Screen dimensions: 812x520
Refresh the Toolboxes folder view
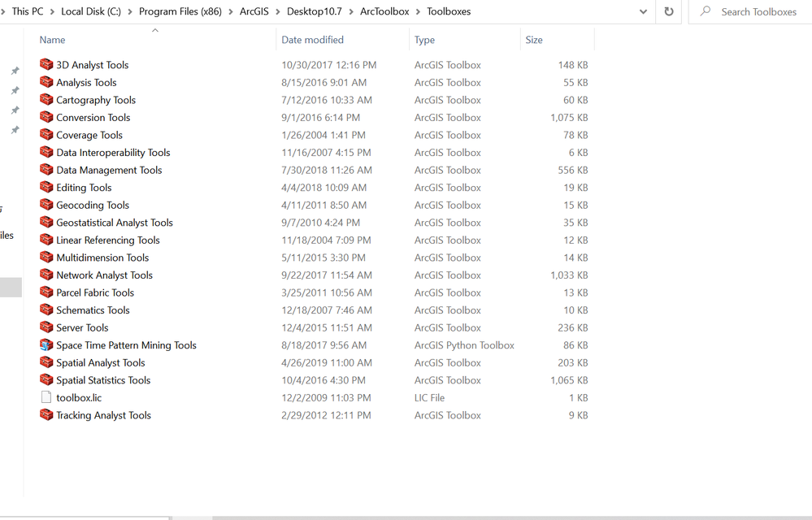pyautogui.click(x=669, y=11)
